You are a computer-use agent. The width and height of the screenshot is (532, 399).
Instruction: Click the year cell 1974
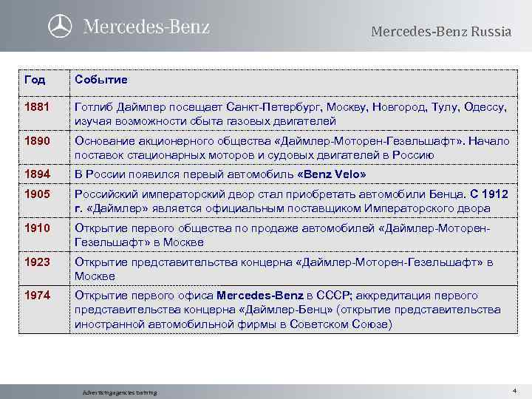coord(37,295)
